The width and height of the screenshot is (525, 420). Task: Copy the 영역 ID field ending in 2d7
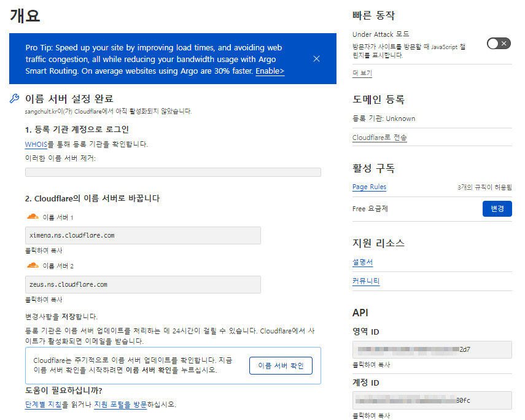[x=432, y=349]
